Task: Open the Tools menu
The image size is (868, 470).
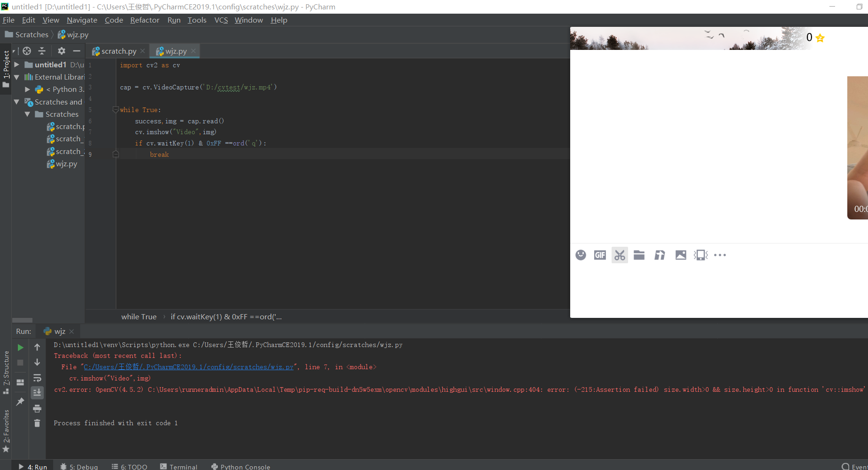Action: tap(197, 20)
